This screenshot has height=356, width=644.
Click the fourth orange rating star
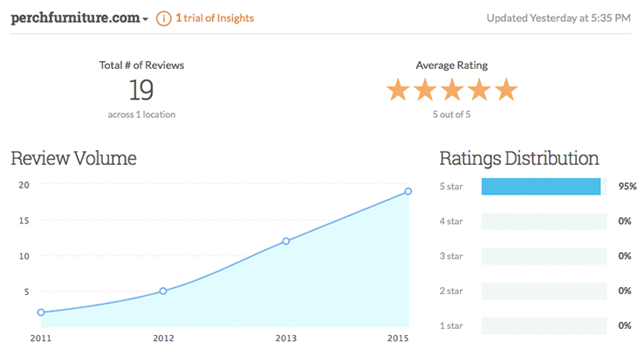tap(479, 90)
